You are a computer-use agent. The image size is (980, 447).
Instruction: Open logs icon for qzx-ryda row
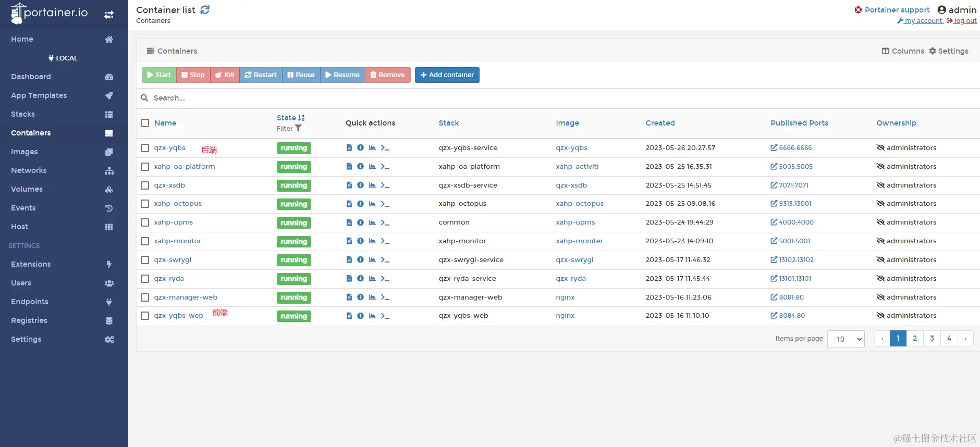pyautogui.click(x=349, y=279)
